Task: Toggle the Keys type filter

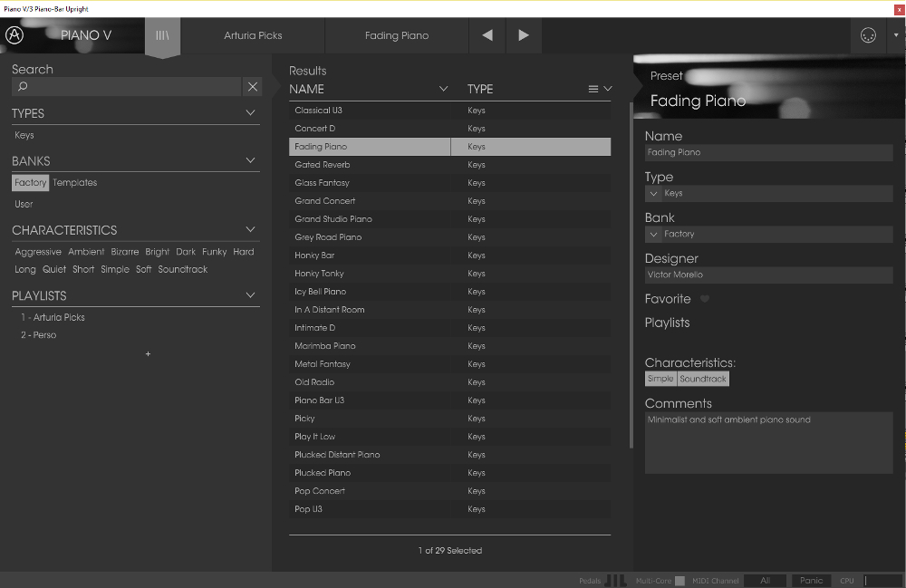Action: [x=24, y=135]
